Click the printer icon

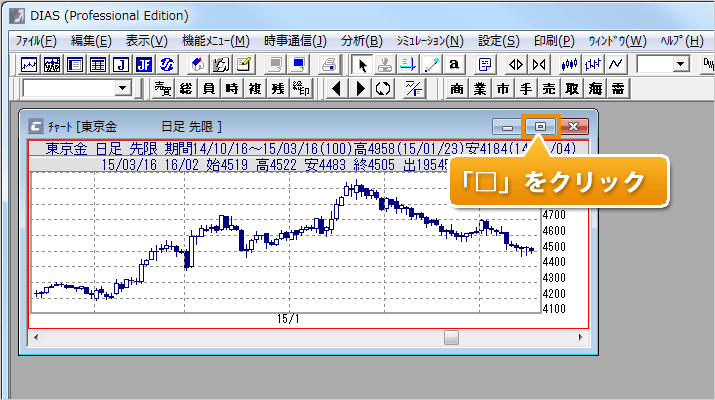[x=329, y=64]
